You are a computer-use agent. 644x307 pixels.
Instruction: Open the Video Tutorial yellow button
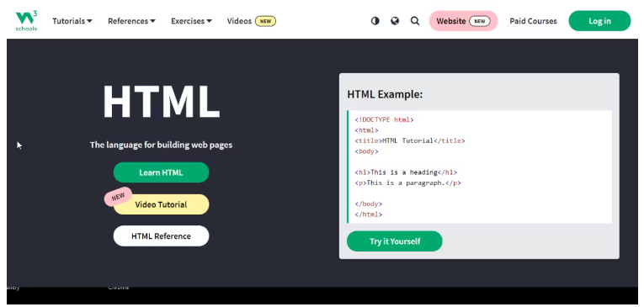click(161, 204)
